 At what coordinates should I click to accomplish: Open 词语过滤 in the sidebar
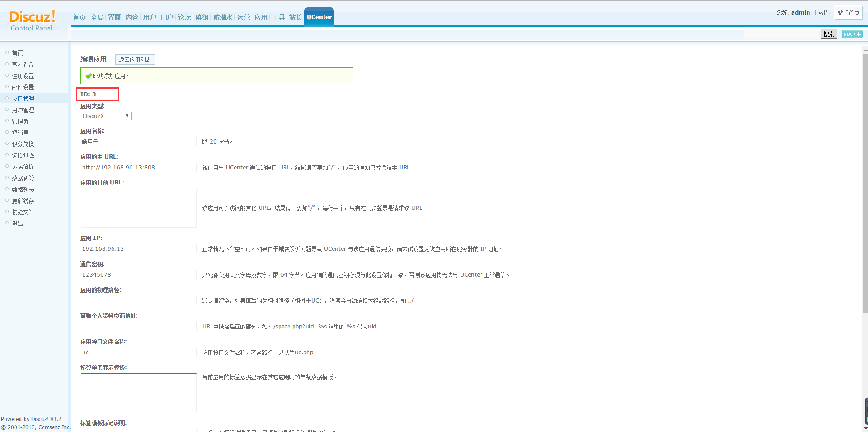[x=23, y=155]
